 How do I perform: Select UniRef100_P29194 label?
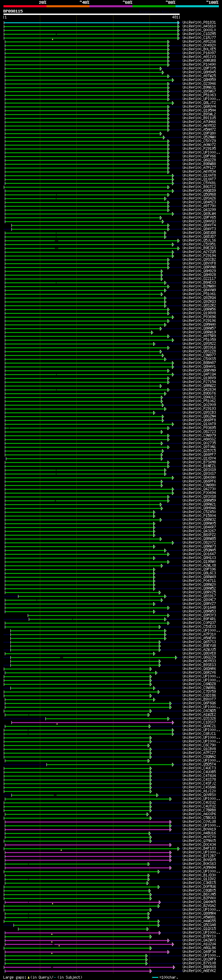point(199,256)
